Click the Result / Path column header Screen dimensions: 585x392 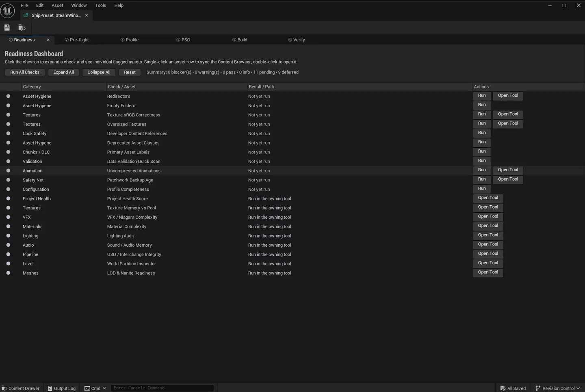pyautogui.click(x=359, y=87)
